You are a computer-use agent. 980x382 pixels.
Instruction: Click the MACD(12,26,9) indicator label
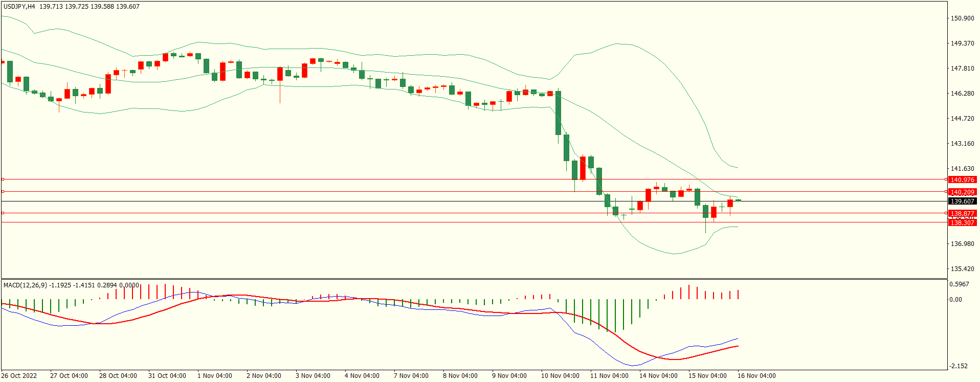point(25,285)
